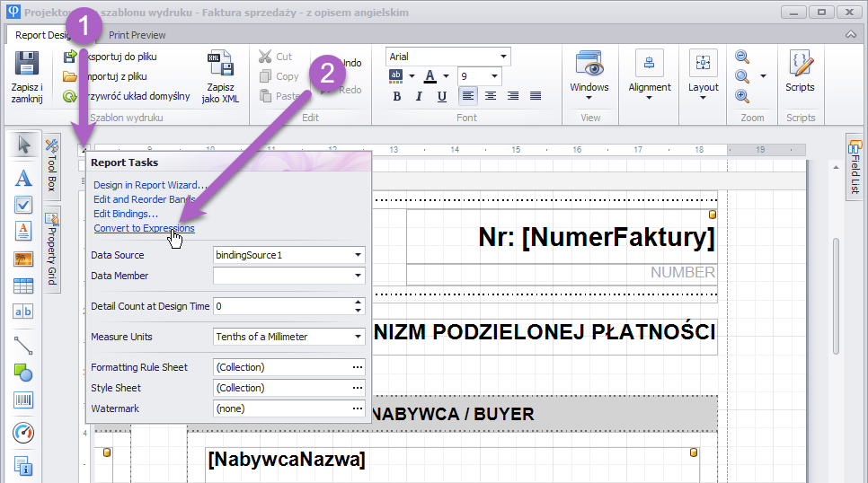This screenshot has height=483, width=868.
Task: Expand the Measure Units combo box
Action: click(359, 337)
